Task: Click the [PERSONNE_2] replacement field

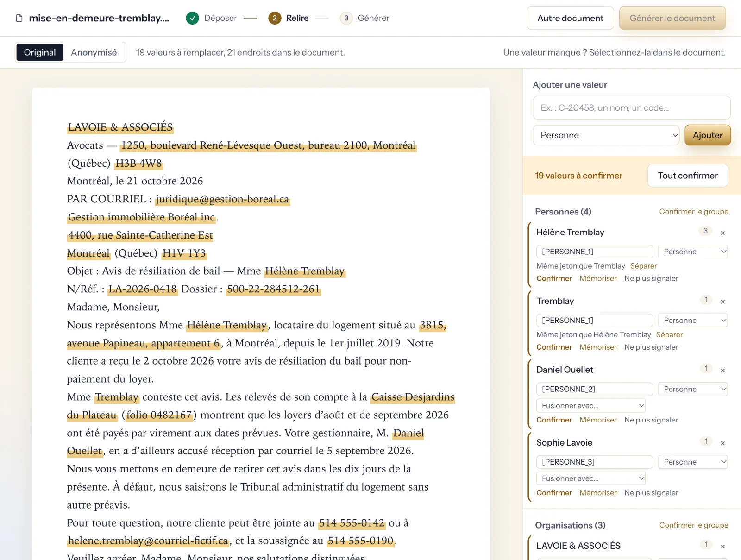Action: 595,389
